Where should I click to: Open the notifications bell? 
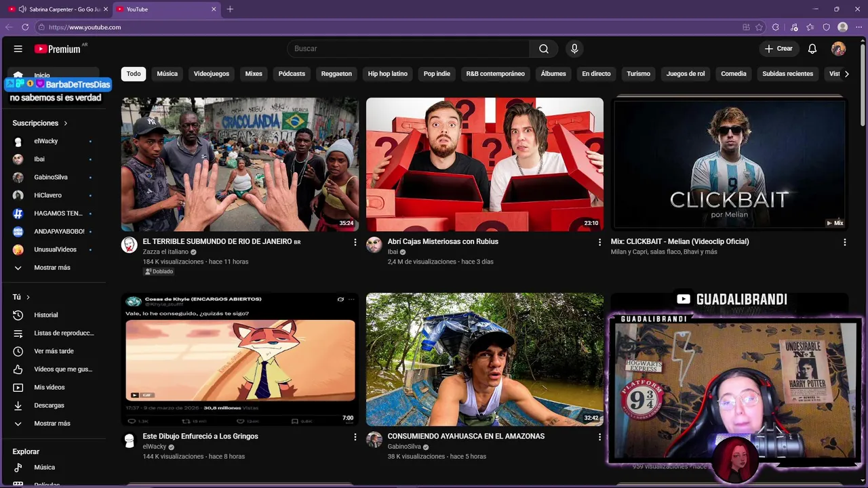(x=812, y=49)
